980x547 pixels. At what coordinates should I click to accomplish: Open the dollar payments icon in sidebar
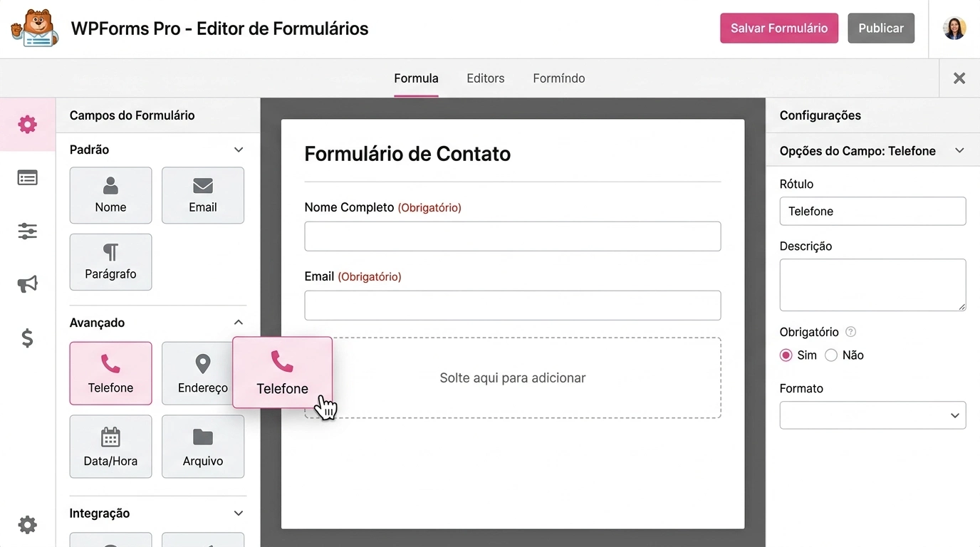pos(27,338)
